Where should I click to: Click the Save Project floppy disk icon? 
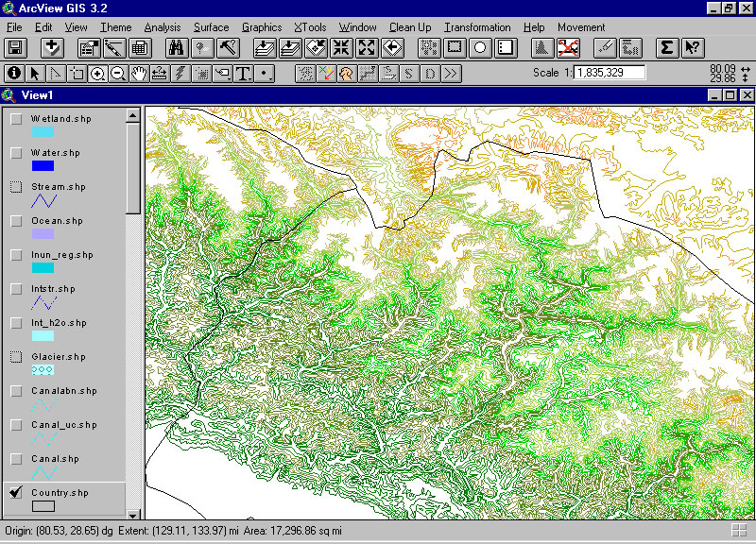(15, 47)
